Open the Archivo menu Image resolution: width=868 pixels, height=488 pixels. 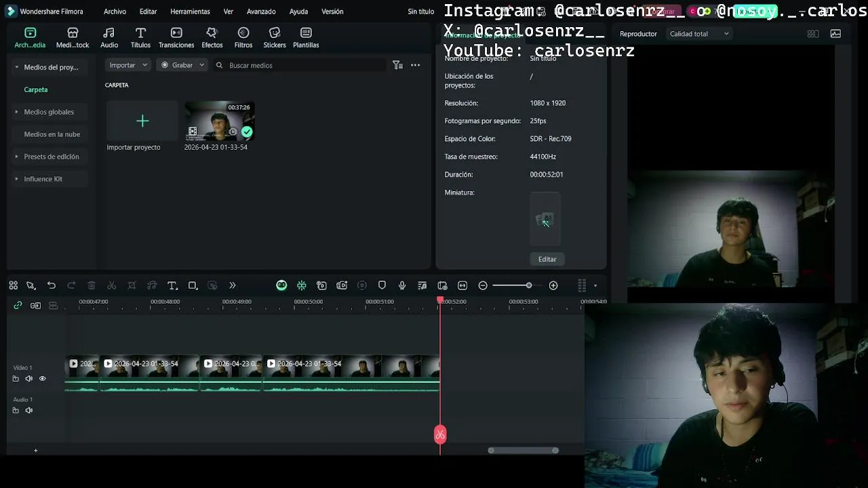point(115,12)
